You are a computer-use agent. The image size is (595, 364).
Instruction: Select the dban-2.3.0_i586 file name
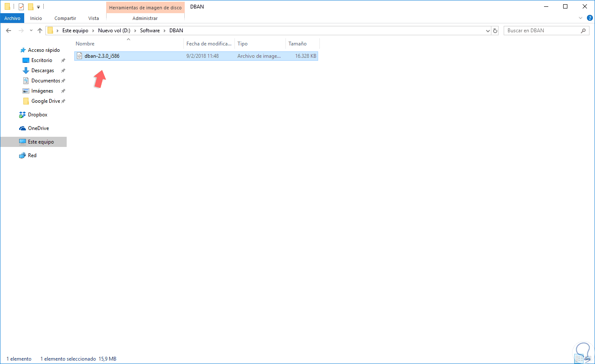(x=102, y=56)
